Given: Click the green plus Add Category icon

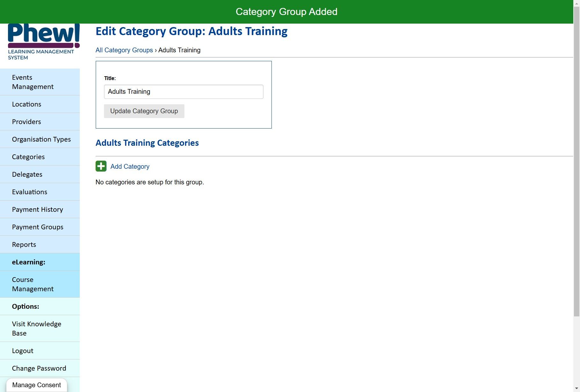Looking at the screenshot, I should [x=101, y=166].
